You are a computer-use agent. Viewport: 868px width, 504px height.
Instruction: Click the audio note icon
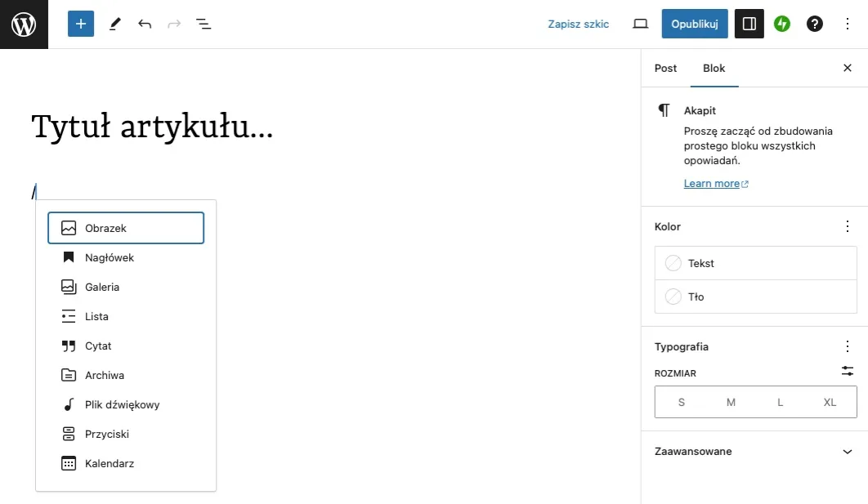point(69,404)
